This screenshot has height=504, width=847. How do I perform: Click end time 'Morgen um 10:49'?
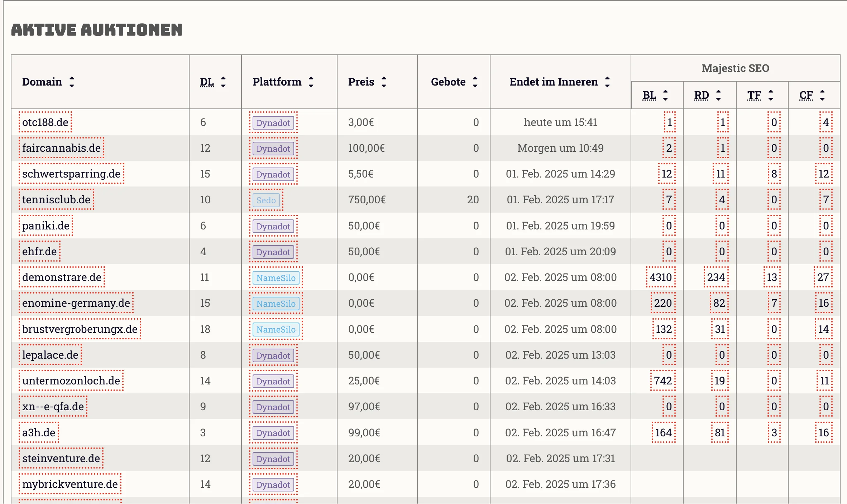pos(560,148)
